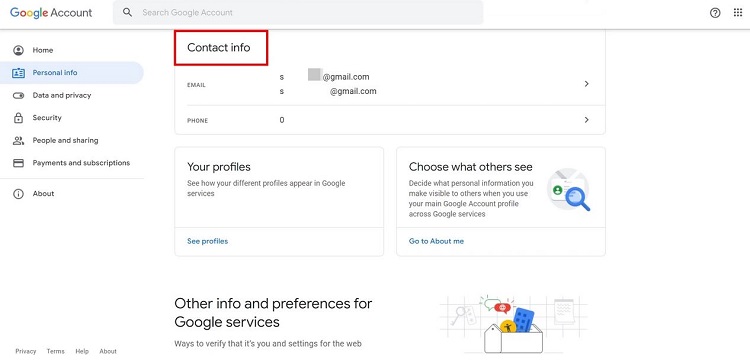750x360 pixels.
Task: Go to Home in sidebar
Action: (x=43, y=50)
